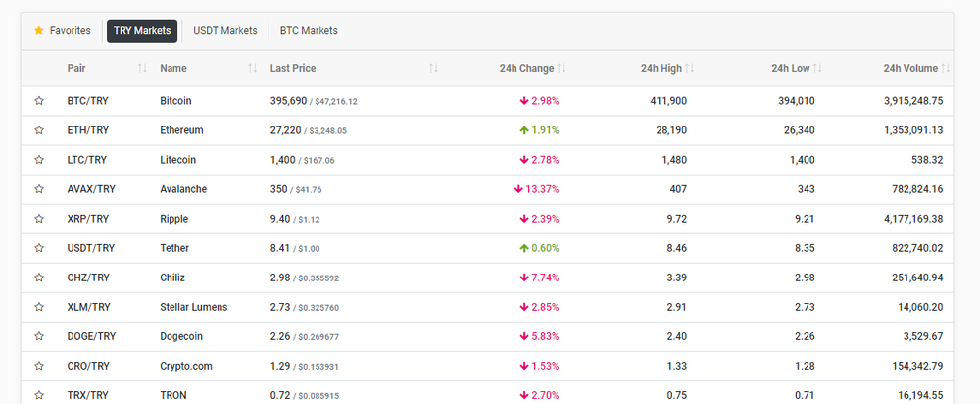Click the CHZ/TRY pair text
The image size is (980, 404).
click(88, 278)
